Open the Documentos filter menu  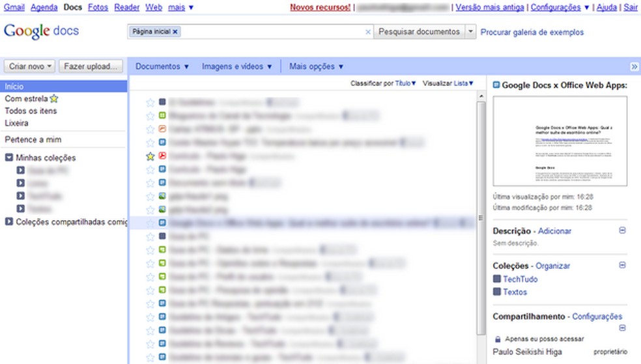tap(162, 66)
